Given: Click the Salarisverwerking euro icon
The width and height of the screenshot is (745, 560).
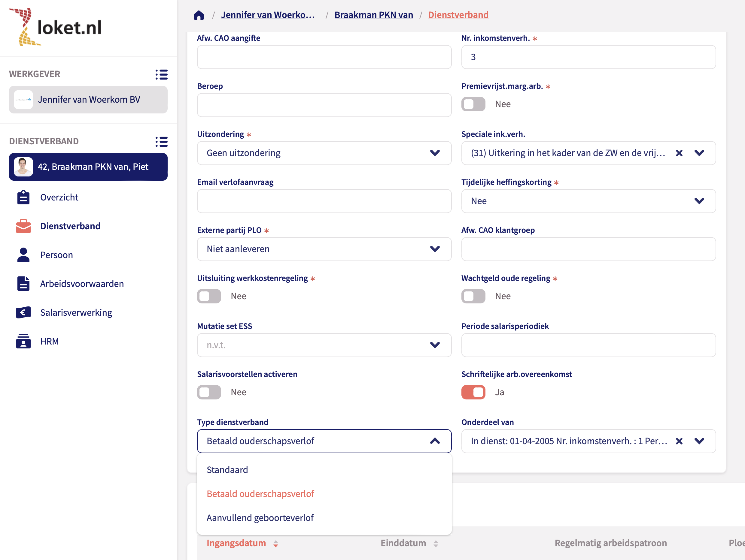Looking at the screenshot, I should click(23, 312).
